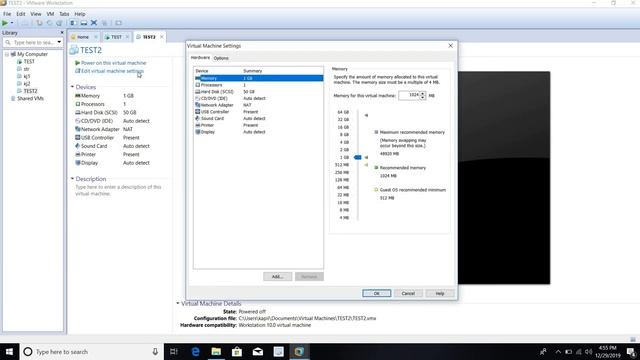
Task: Close the Library panel
Action: click(62, 33)
